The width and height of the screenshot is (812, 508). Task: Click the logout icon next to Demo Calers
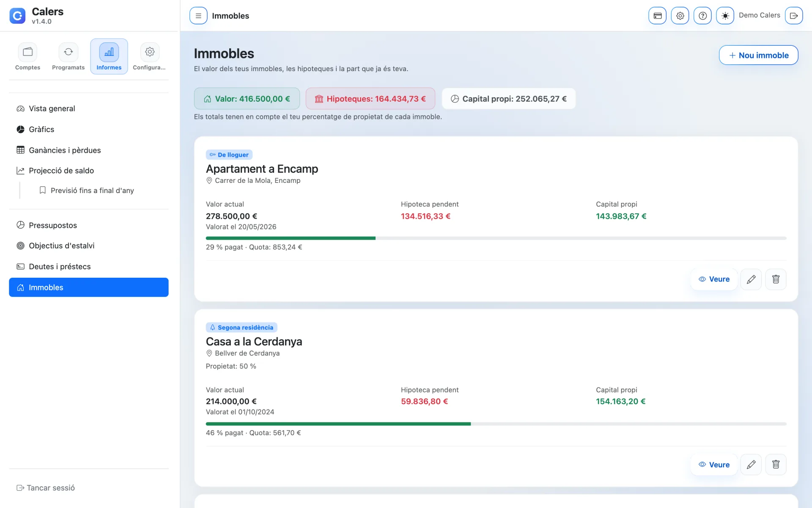794,16
